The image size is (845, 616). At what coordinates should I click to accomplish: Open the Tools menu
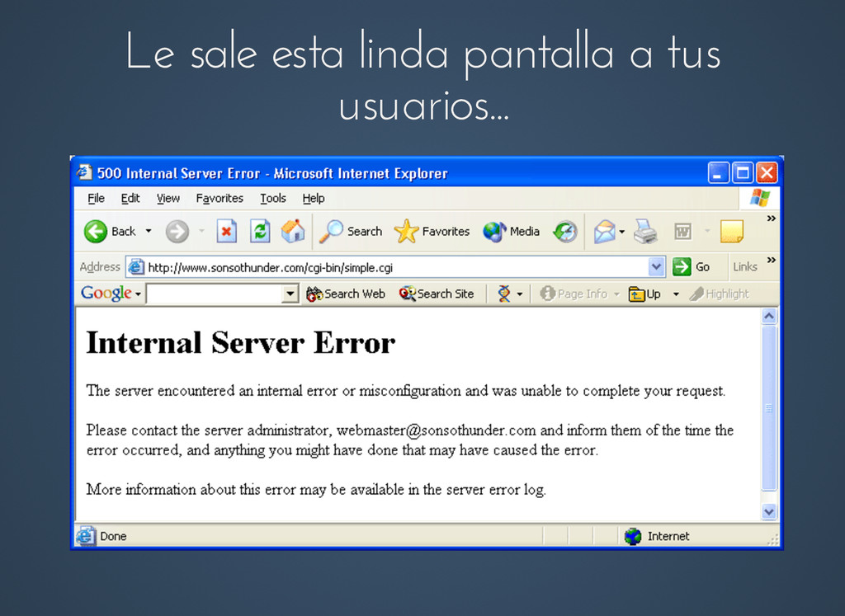click(x=272, y=198)
